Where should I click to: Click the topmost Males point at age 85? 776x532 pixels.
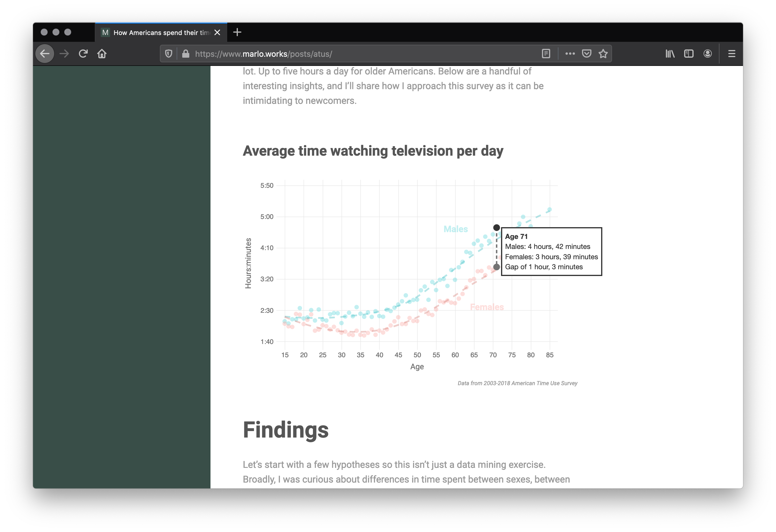(x=550, y=210)
